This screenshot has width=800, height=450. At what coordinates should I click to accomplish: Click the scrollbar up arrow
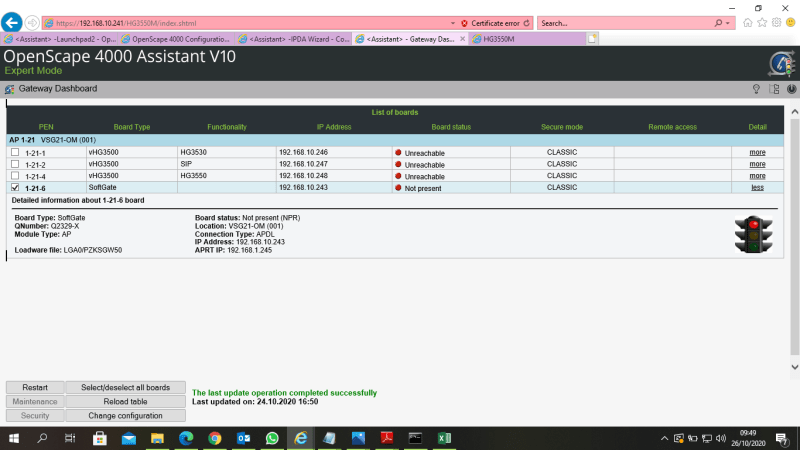coord(794,112)
